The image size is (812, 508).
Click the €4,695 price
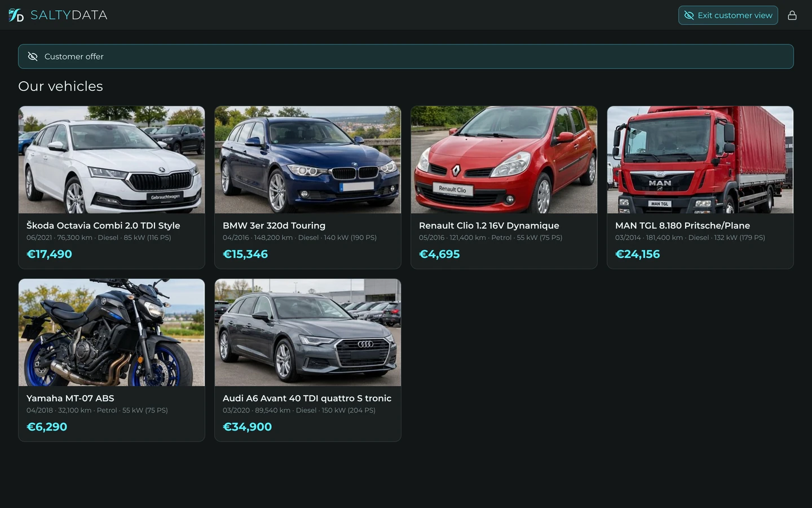439,254
